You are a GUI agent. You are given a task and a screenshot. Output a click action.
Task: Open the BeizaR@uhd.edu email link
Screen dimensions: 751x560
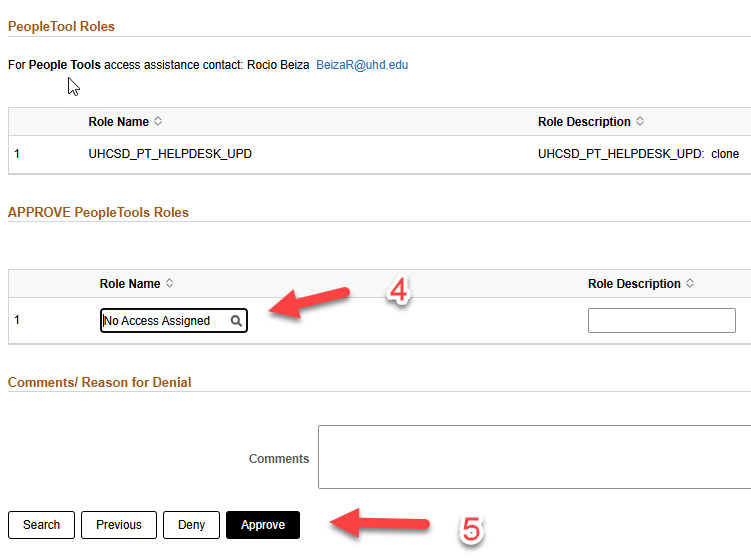pyautogui.click(x=362, y=65)
